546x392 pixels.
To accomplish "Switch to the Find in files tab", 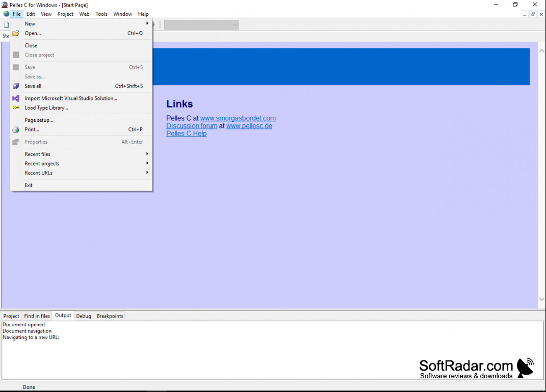I will click(x=37, y=316).
